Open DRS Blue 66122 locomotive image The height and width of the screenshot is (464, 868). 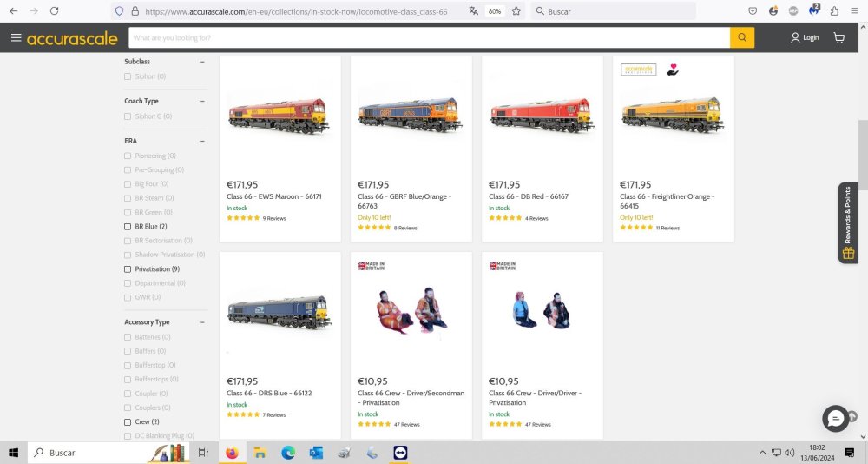pyautogui.click(x=279, y=313)
